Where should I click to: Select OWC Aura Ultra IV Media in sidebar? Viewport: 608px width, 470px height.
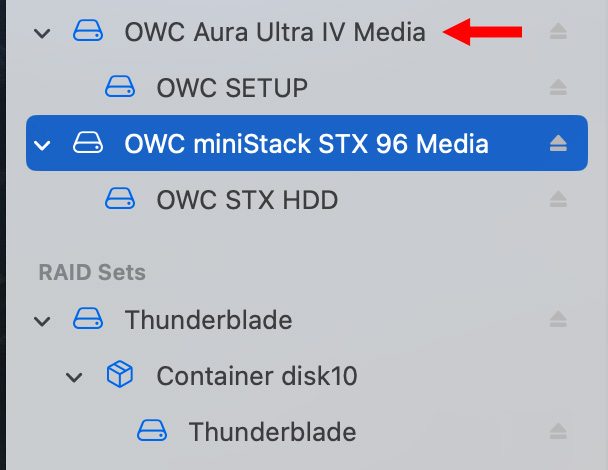[275, 33]
